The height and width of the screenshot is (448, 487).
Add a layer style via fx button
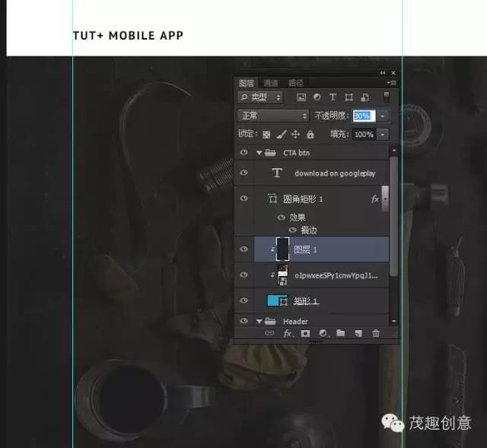288,333
